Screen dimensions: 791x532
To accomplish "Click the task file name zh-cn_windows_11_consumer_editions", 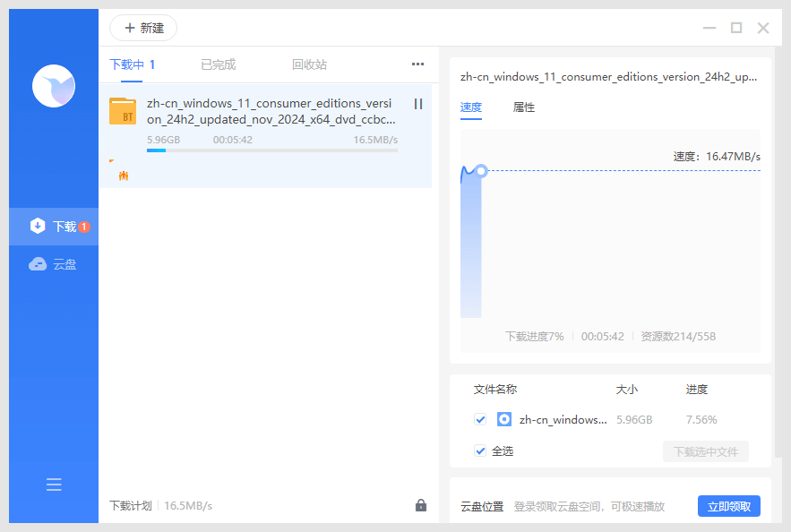I will click(271, 111).
